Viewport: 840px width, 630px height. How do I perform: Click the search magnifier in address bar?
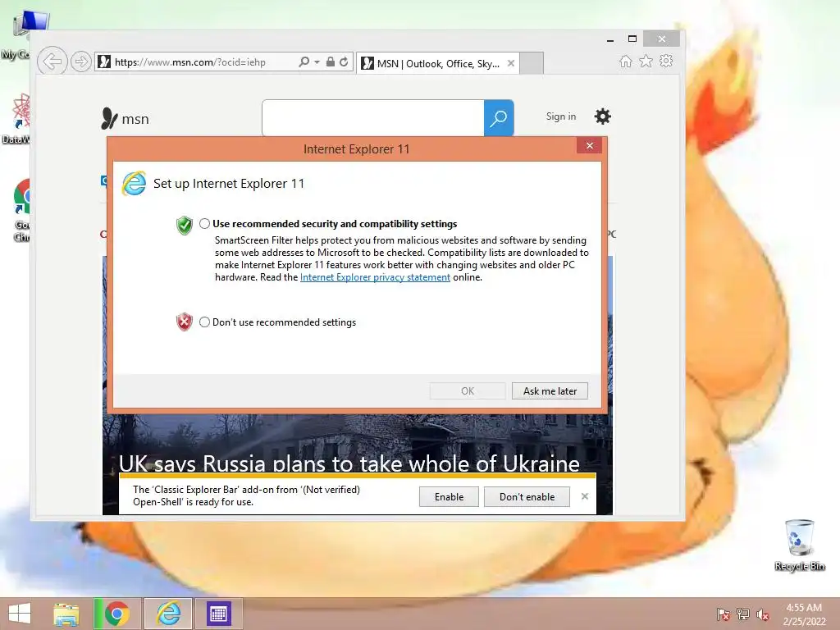pos(304,62)
